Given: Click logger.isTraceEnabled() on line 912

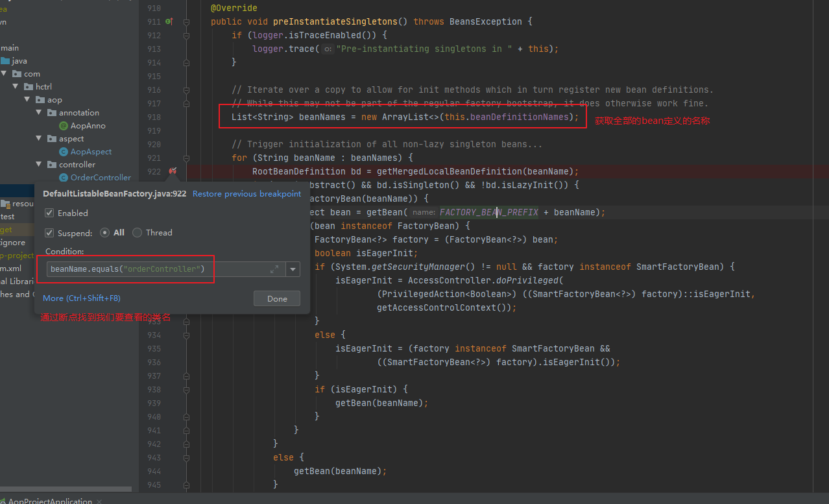Looking at the screenshot, I should (314, 35).
